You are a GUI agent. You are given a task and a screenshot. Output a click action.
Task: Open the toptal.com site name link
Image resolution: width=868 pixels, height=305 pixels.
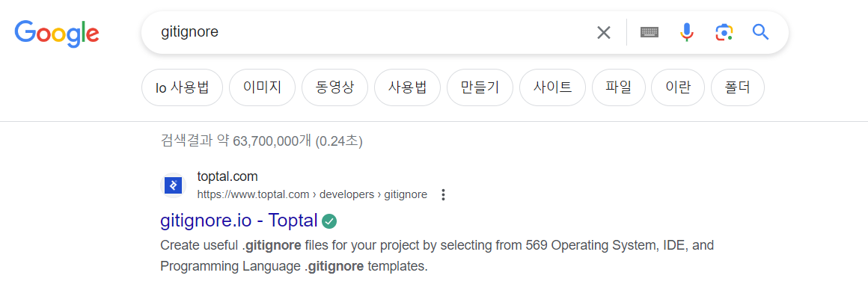click(227, 177)
